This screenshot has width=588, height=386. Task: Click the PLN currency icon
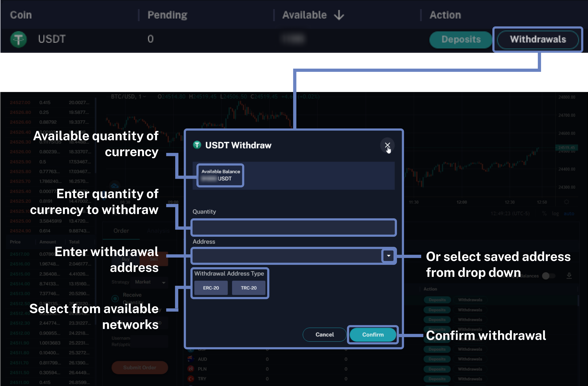(x=191, y=369)
